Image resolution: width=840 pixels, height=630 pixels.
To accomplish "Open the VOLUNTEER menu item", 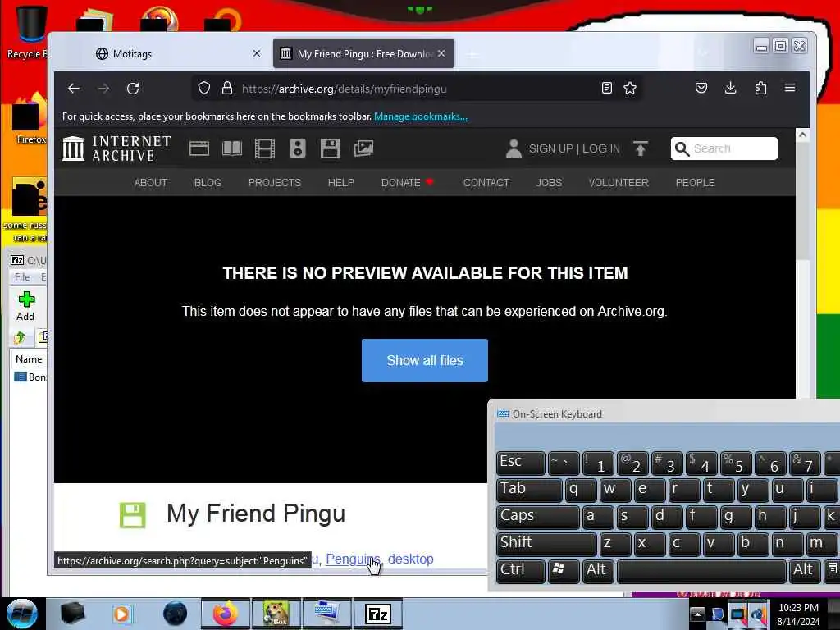I will point(619,183).
